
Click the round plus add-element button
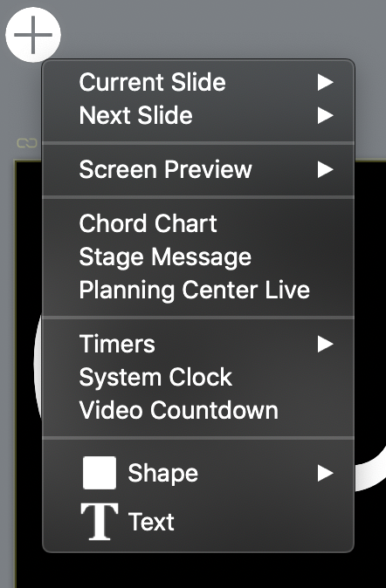33,35
